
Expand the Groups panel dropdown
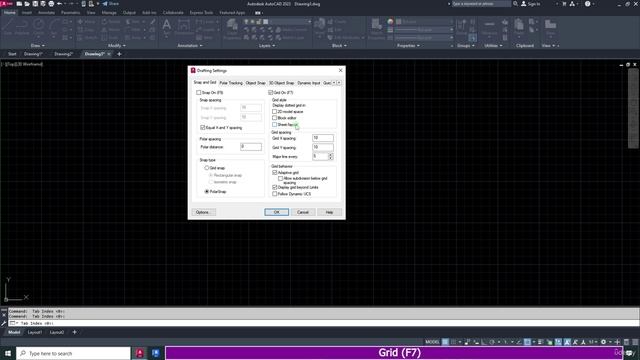(466, 46)
